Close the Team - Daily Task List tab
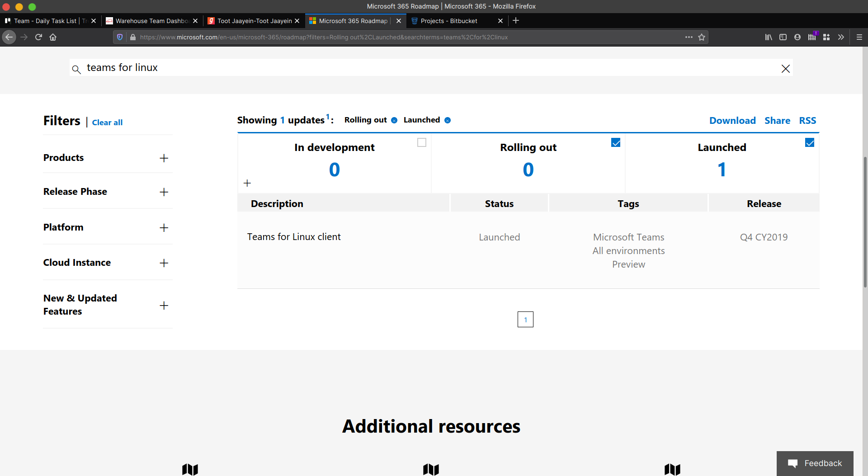868x476 pixels. [94, 21]
